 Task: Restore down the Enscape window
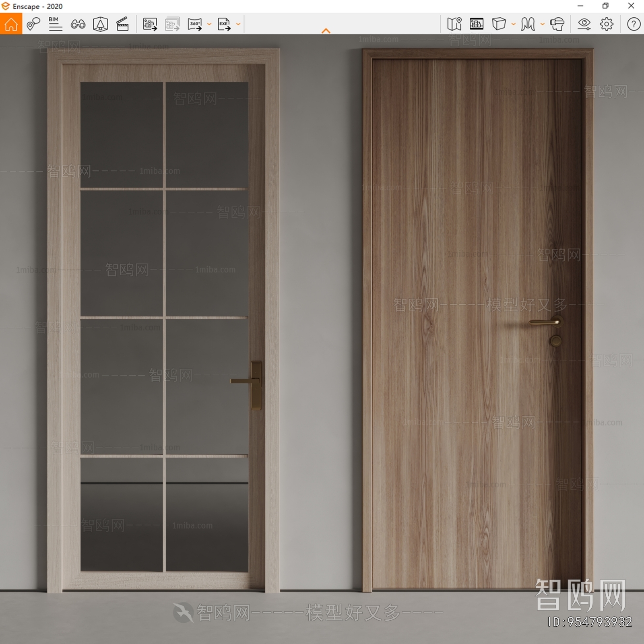605,6
